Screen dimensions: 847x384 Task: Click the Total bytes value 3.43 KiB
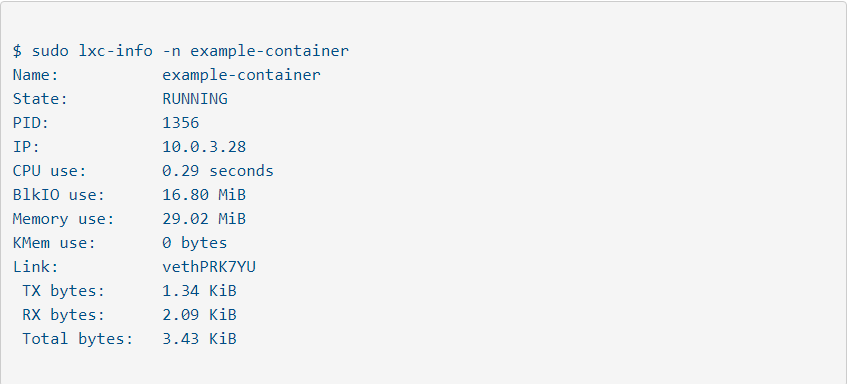(199, 339)
